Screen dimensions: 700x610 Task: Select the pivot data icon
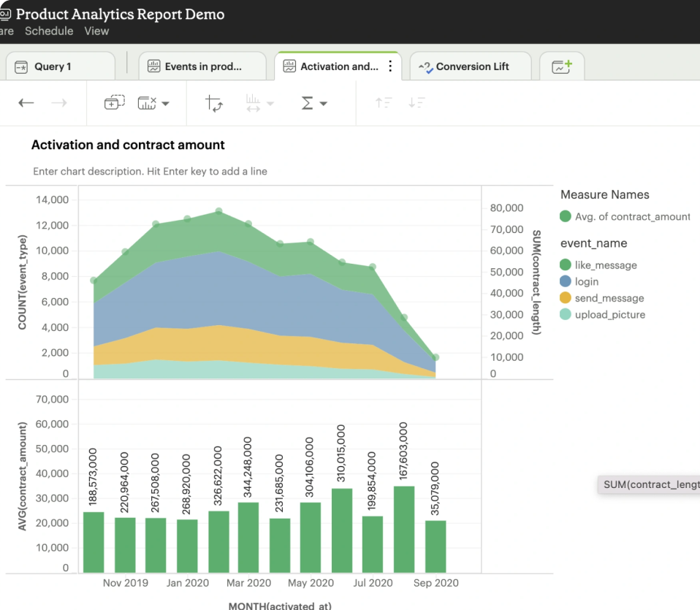(214, 102)
